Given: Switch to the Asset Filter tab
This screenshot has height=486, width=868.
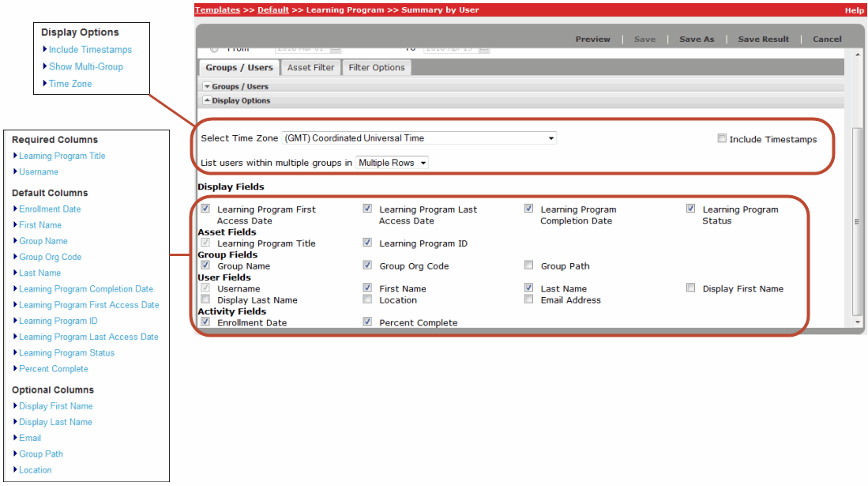Looking at the screenshot, I should point(309,67).
